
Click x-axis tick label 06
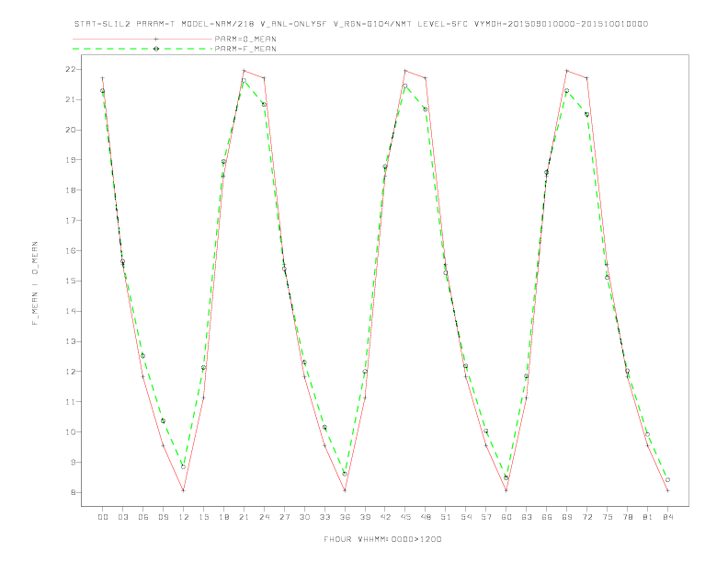[x=143, y=517]
